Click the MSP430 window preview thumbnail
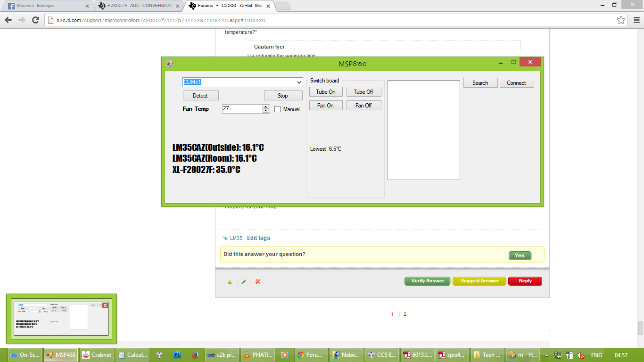This screenshot has width=644, height=362. (x=61, y=319)
